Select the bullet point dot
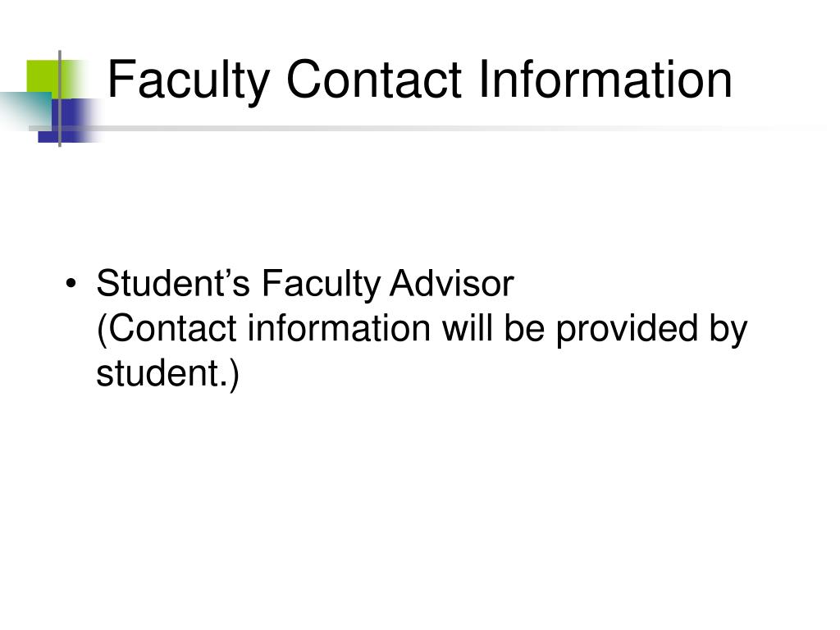The image size is (840, 630). coord(71,284)
